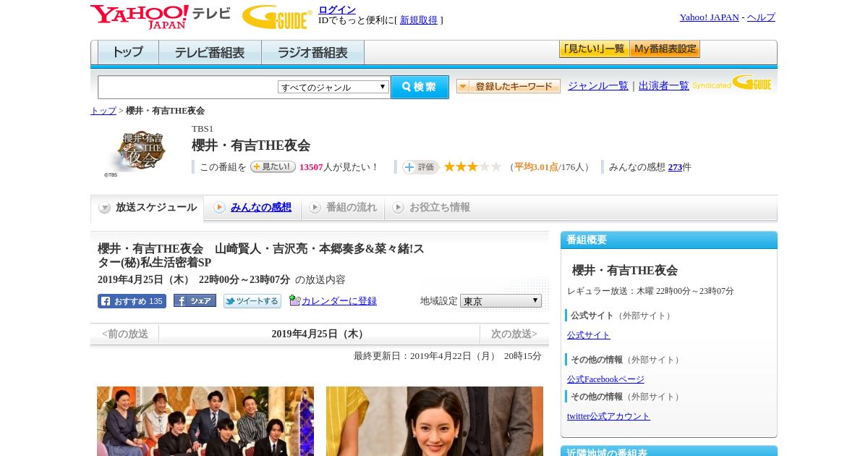Click the Twitter ツイートする button

pos(252,301)
